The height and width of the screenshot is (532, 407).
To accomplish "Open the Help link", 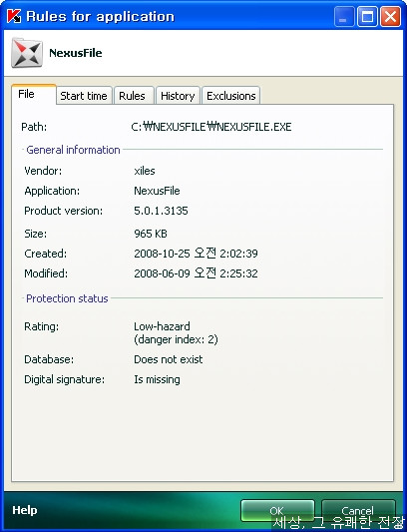I will click(25, 510).
